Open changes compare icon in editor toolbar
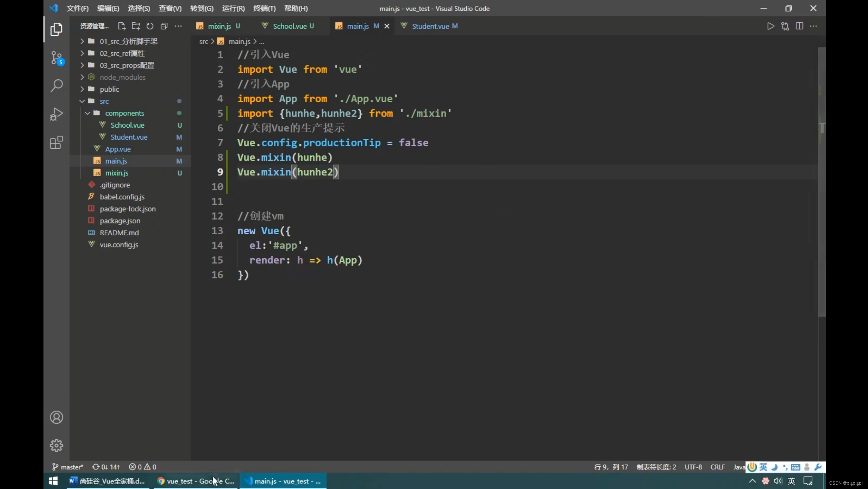The width and height of the screenshot is (868, 489). [x=785, y=26]
